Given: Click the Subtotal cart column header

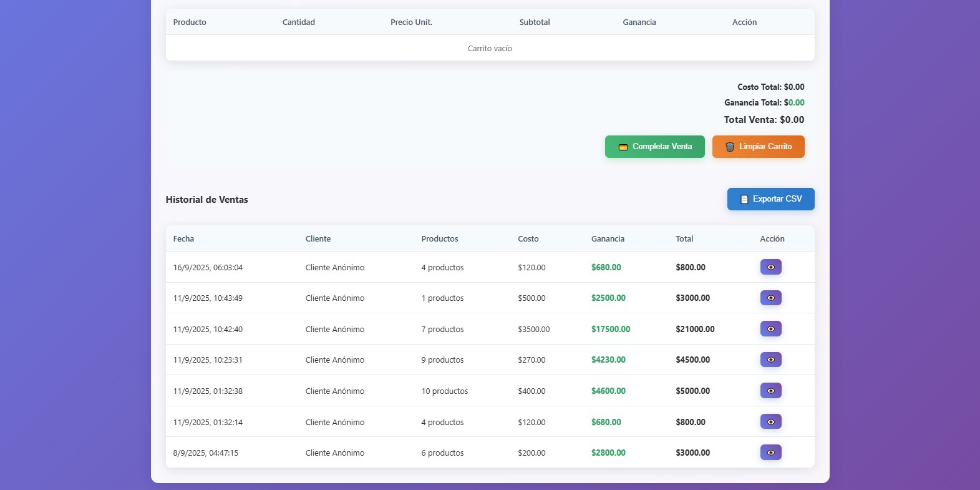Looking at the screenshot, I should pos(535,22).
